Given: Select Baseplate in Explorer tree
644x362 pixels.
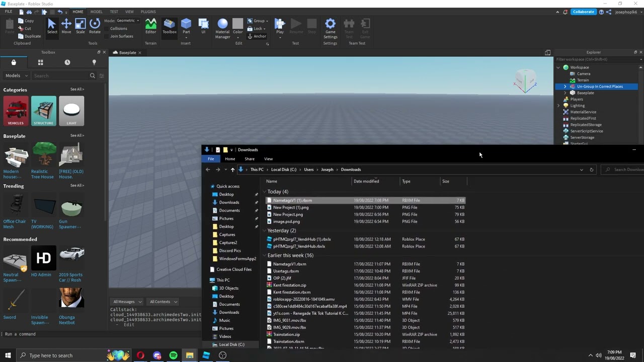Looking at the screenshot, I should tap(585, 93).
